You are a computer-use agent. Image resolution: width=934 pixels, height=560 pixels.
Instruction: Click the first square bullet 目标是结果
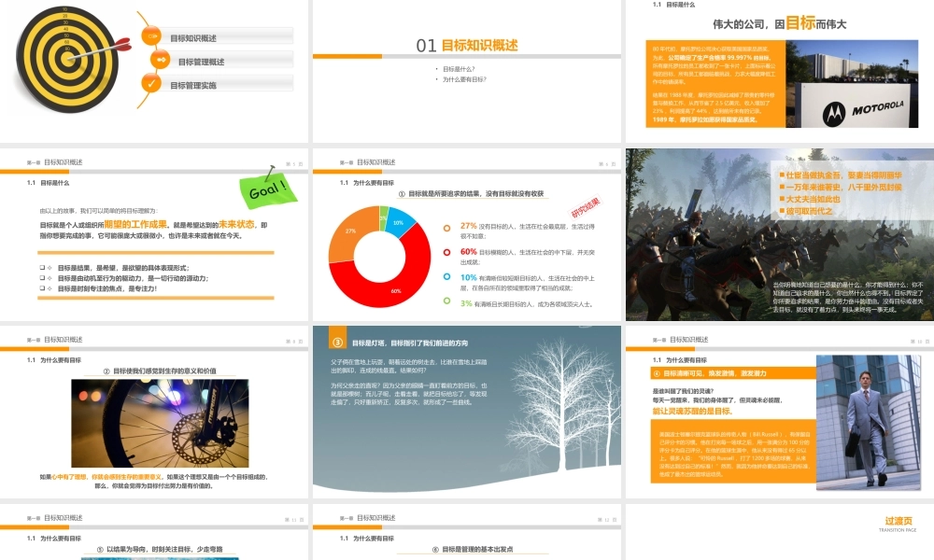43,268
